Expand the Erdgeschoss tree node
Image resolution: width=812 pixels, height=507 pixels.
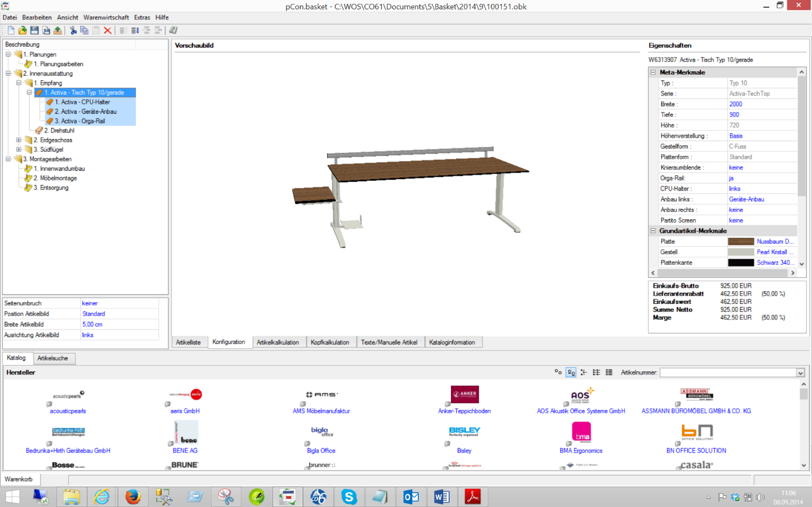(19, 140)
